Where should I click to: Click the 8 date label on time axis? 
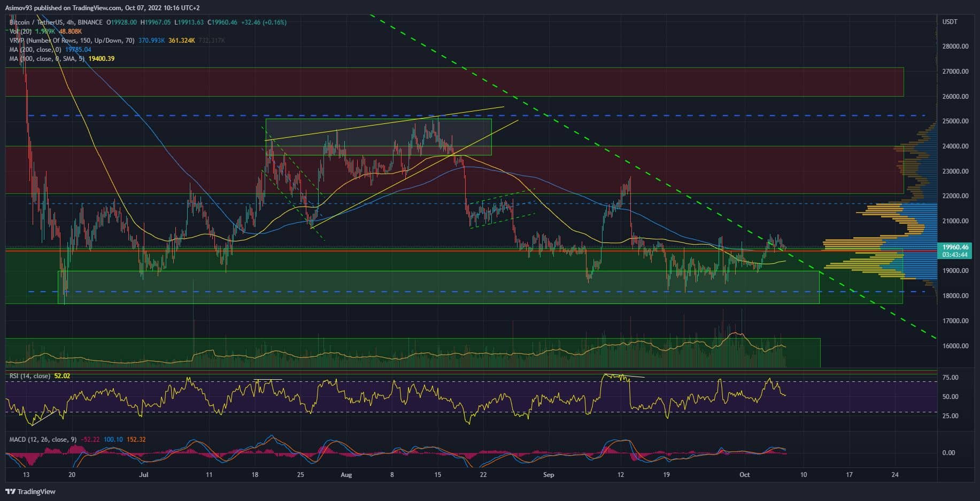tap(392, 475)
